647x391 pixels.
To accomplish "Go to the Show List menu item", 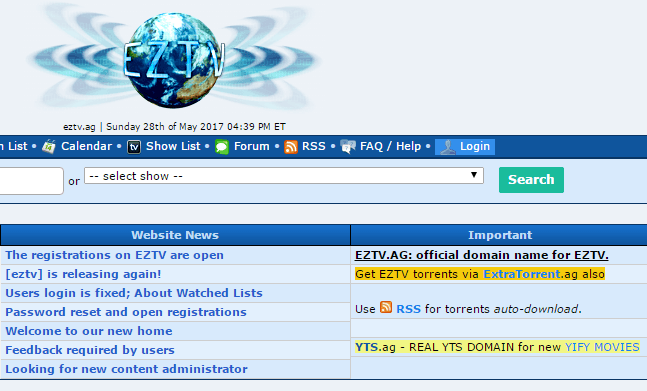I will (173, 146).
